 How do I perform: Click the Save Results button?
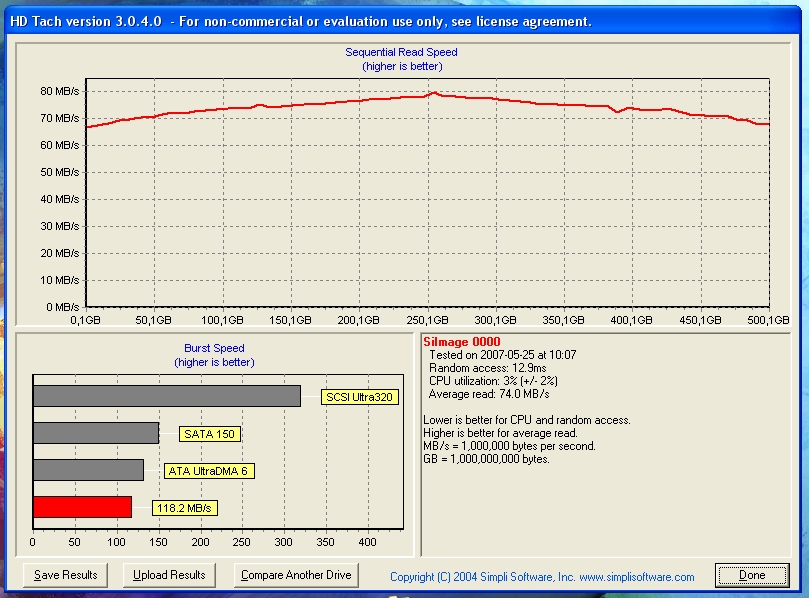coord(66,575)
